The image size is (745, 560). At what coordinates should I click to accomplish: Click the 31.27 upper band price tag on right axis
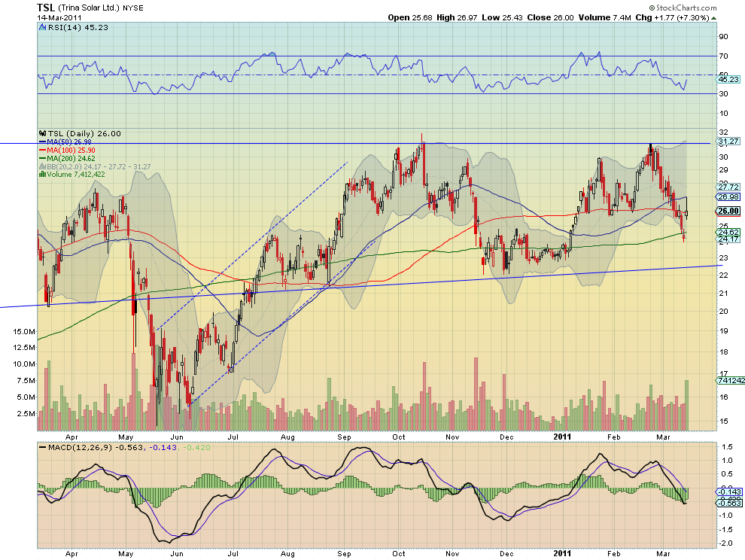pyautogui.click(x=728, y=142)
